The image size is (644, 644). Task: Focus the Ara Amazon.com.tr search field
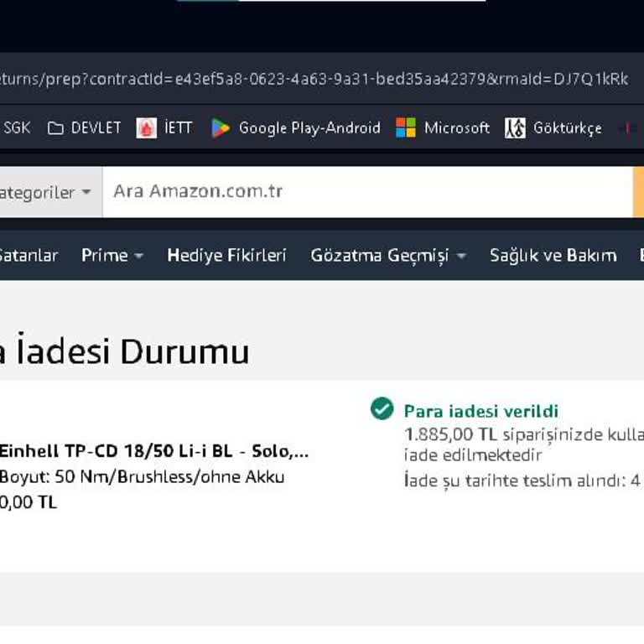coord(367,192)
